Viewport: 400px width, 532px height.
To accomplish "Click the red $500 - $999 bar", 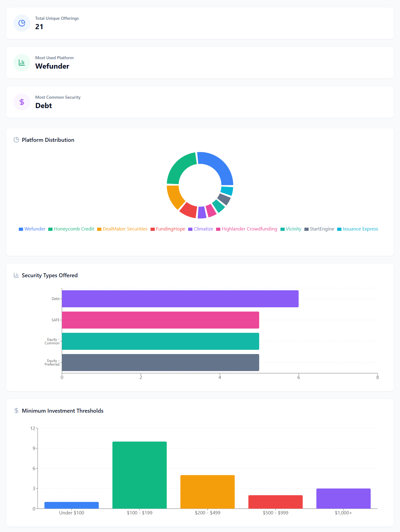I will coord(276,502).
